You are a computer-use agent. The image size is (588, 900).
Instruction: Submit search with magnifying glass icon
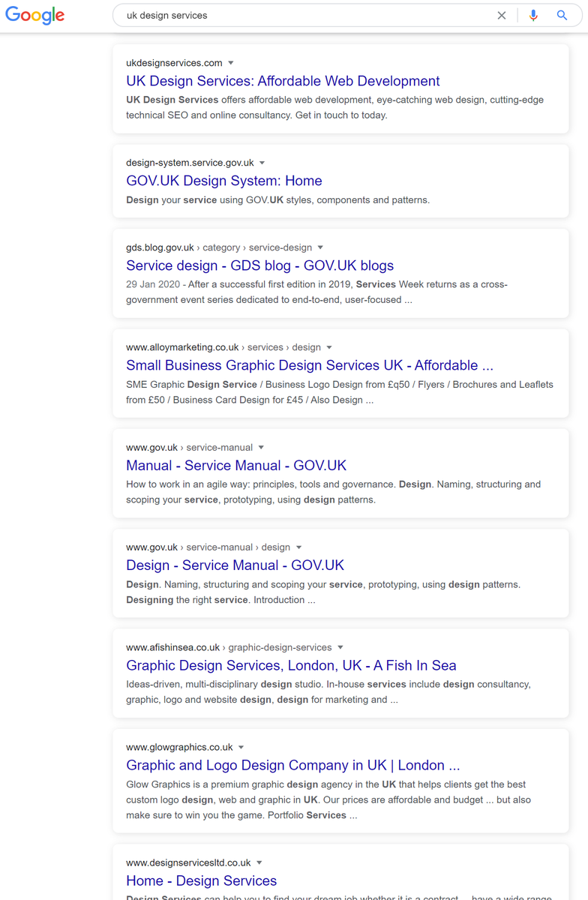562,15
